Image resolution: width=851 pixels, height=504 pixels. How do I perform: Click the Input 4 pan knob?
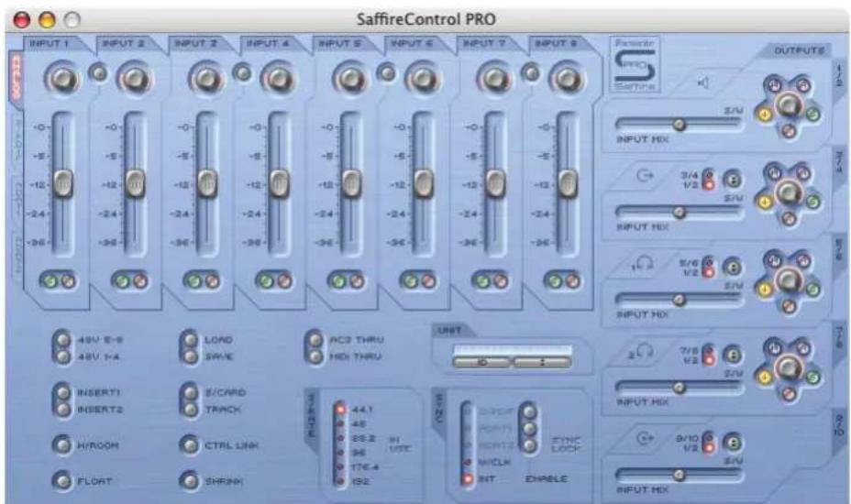(x=279, y=79)
